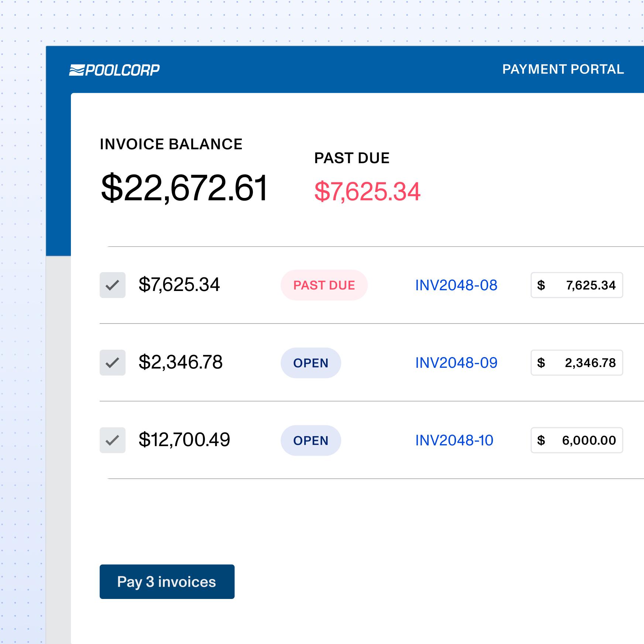Open invoice link INV2048-10
The image size is (644, 644).
(x=455, y=440)
